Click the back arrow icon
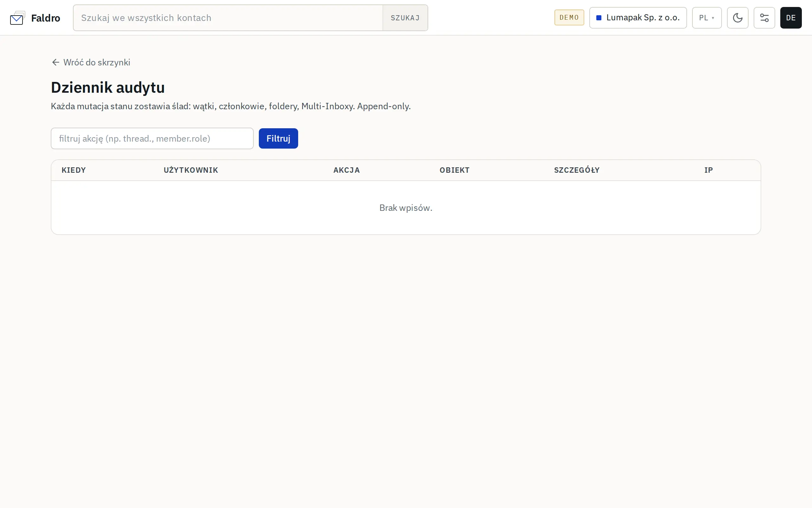 pyautogui.click(x=56, y=63)
